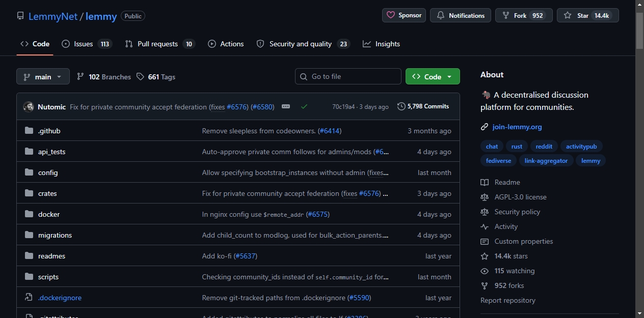The width and height of the screenshot is (644, 318).
Task: Star the repository with Star button
Action: pos(587,15)
